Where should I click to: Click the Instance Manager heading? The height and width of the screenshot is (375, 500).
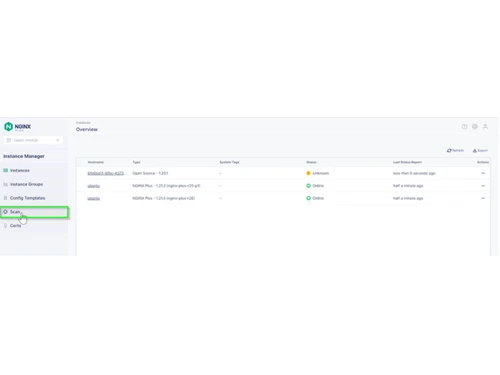(24, 156)
